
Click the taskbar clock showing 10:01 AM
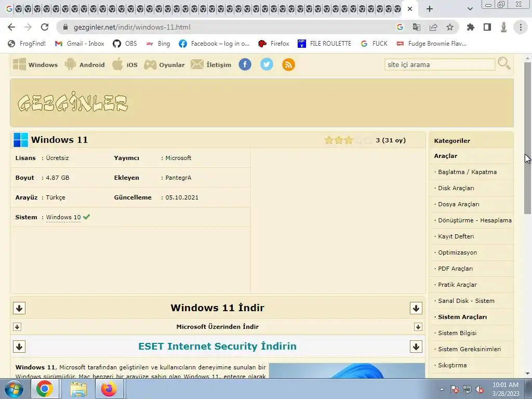(x=506, y=389)
